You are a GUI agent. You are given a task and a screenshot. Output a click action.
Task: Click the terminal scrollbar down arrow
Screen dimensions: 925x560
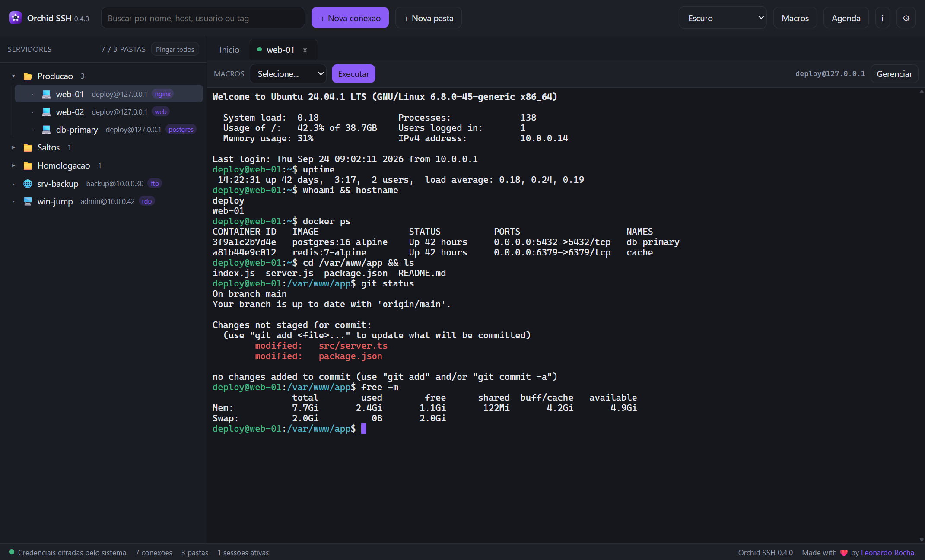pyautogui.click(x=922, y=540)
